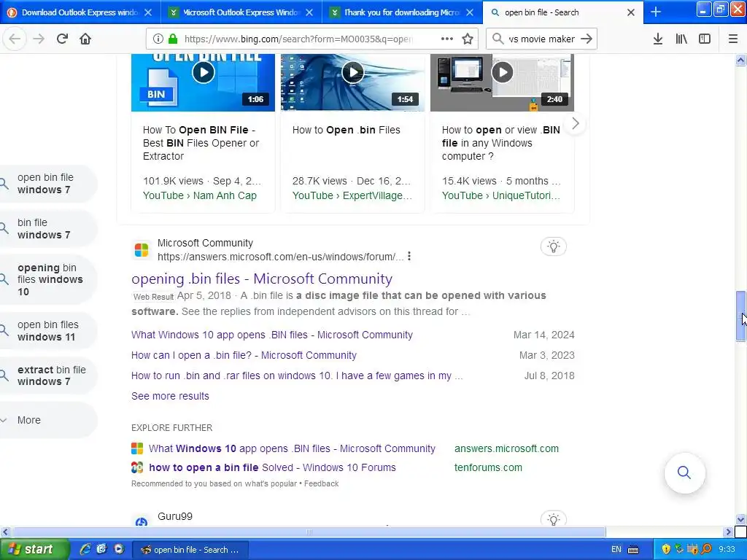Click the green padlock security icon
747x560 pixels.
173,39
